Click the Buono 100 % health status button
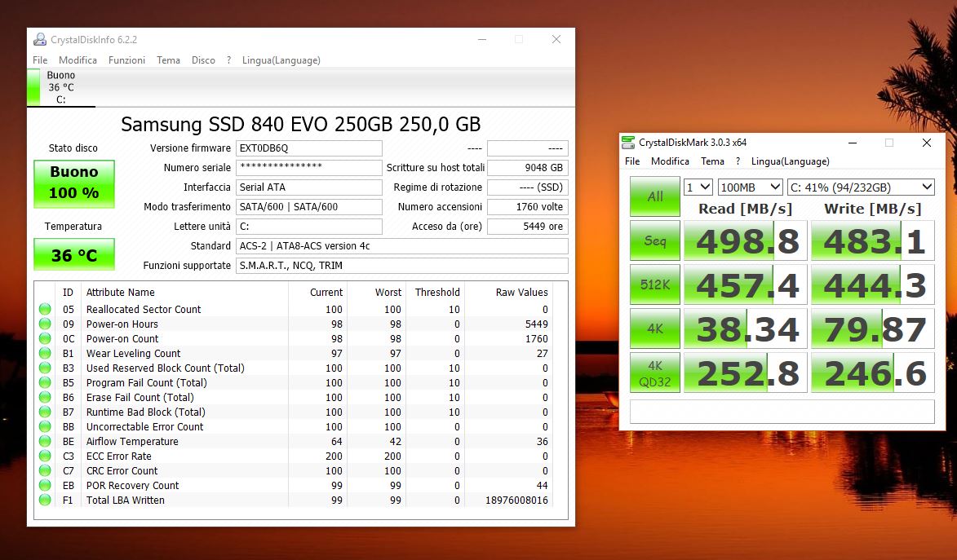957x560 pixels. click(x=74, y=183)
